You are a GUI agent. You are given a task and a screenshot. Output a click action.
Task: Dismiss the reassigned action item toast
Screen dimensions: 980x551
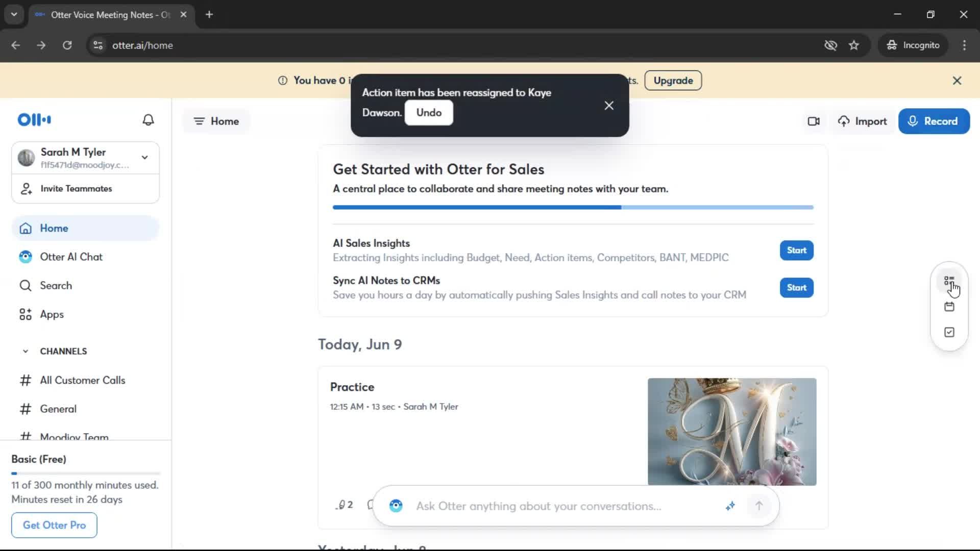tap(609, 106)
